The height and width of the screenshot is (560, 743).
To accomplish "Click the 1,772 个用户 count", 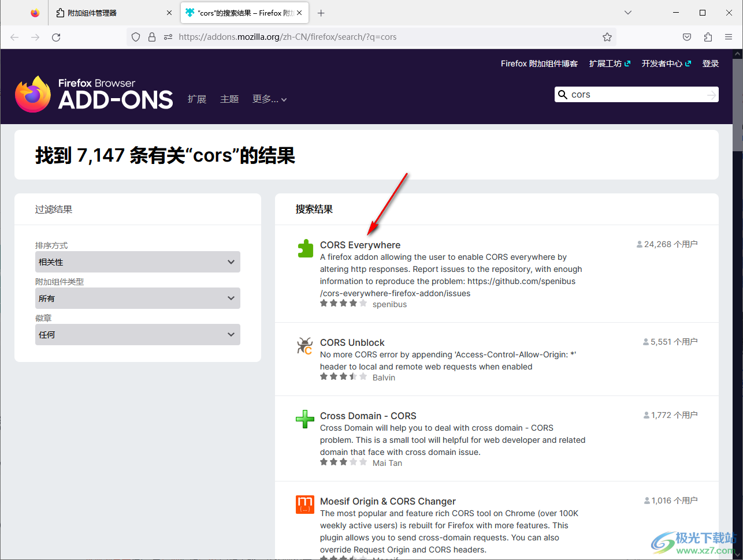I will point(670,416).
